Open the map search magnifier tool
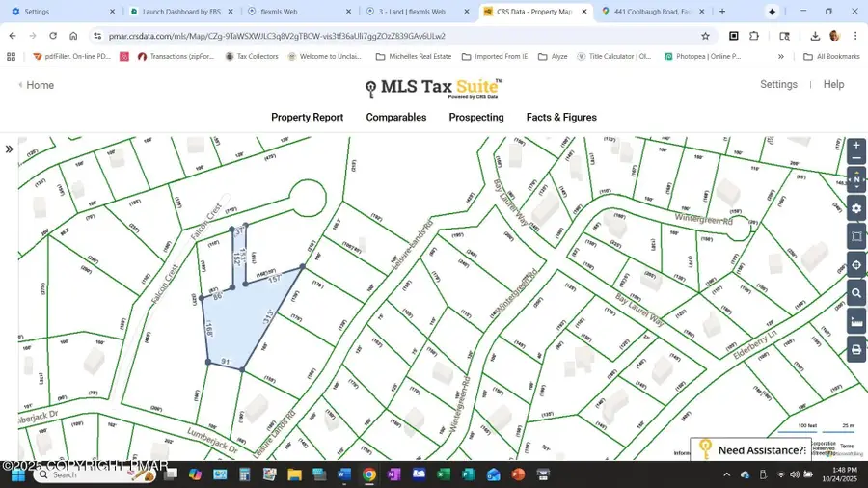The image size is (868, 488). click(x=855, y=293)
